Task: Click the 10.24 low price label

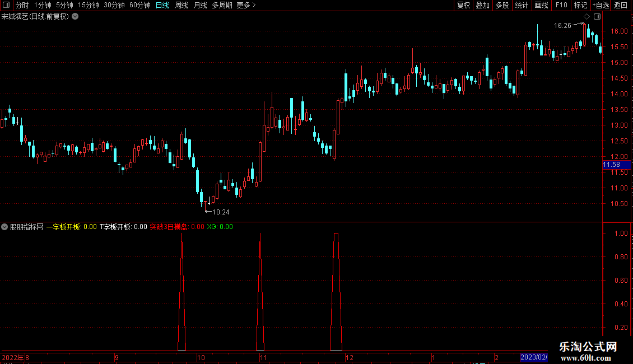Action: 221,212
